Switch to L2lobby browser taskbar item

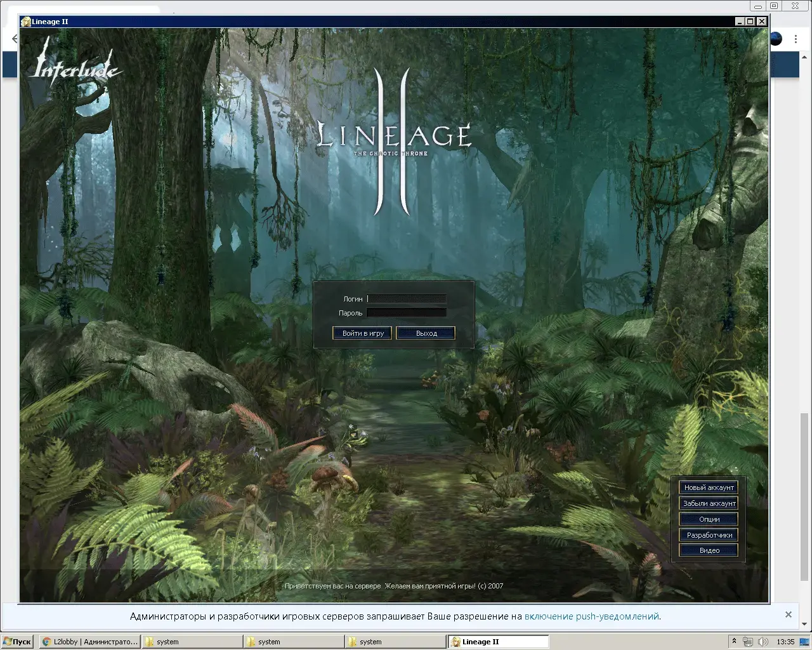(x=89, y=642)
